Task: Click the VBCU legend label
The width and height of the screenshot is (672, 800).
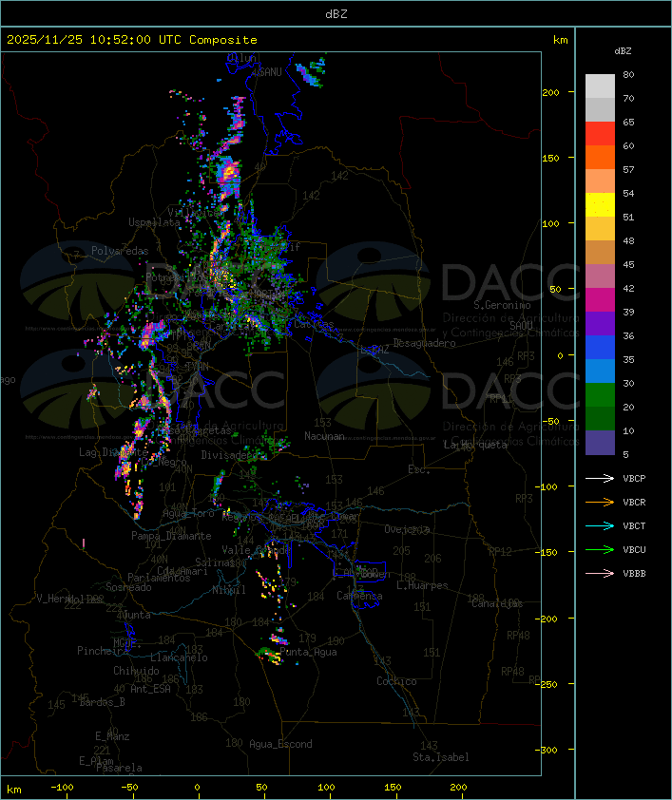Action: tap(634, 549)
